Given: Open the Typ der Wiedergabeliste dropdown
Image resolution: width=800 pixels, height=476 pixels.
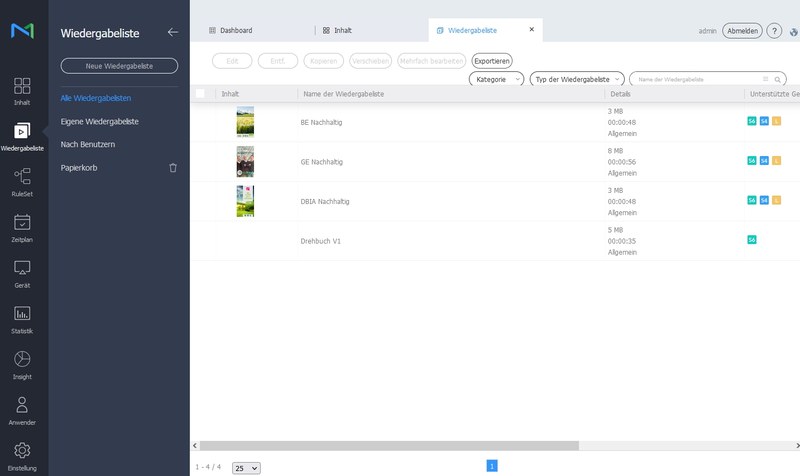Looking at the screenshot, I should (577, 78).
